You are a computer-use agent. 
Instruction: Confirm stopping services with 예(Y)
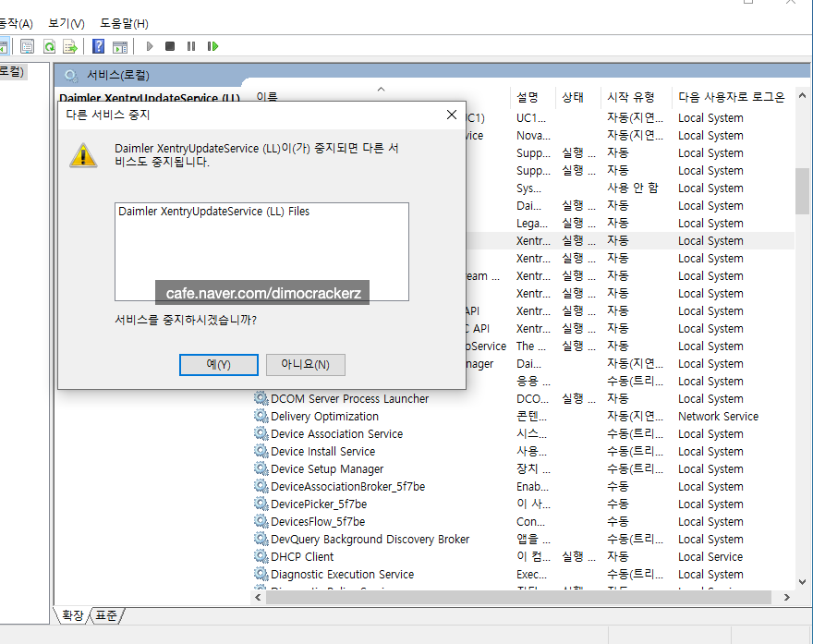[218, 364]
